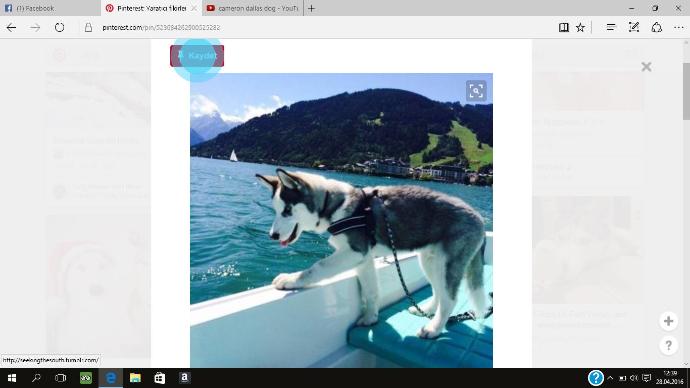
Task: Click the blue help icon in system tray
Action: 595,378
